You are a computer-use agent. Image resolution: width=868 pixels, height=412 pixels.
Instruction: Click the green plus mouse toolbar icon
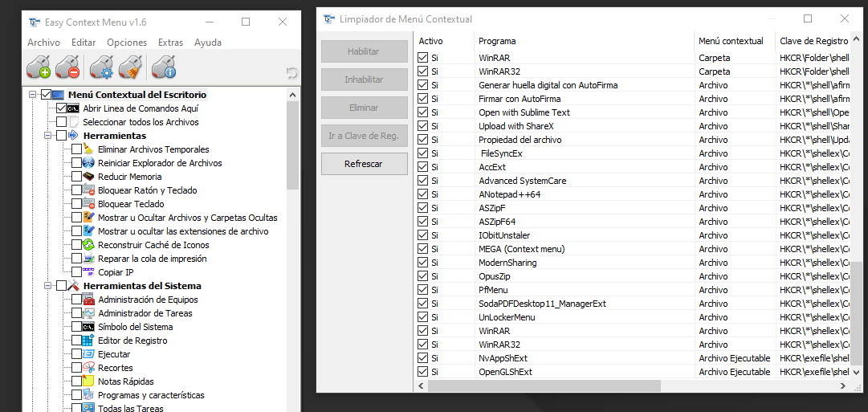[39, 67]
